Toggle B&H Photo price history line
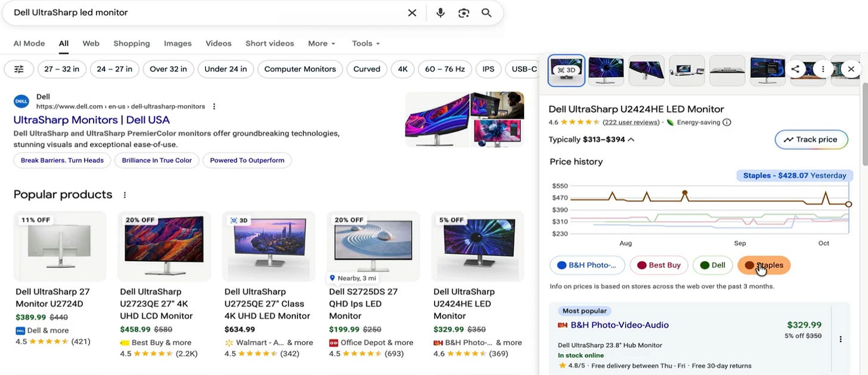868x375 pixels. pos(587,265)
